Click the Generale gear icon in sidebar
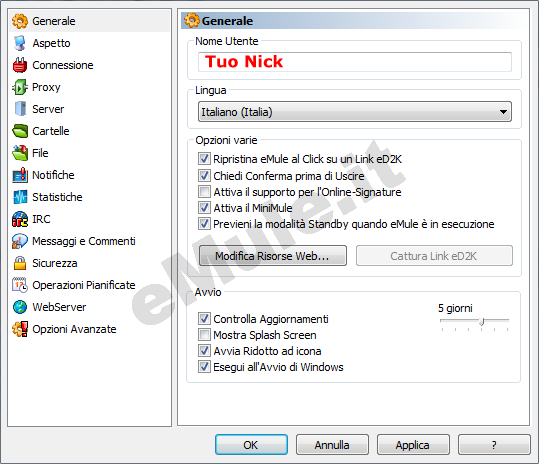This screenshot has width=539, height=464. pyautogui.click(x=20, y=21)
